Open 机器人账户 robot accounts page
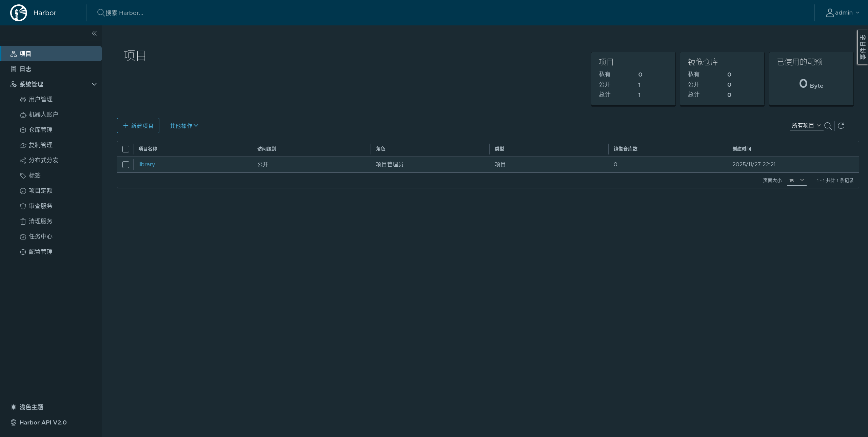The height and width of the screenshot is (437, 868). [43, 115]
